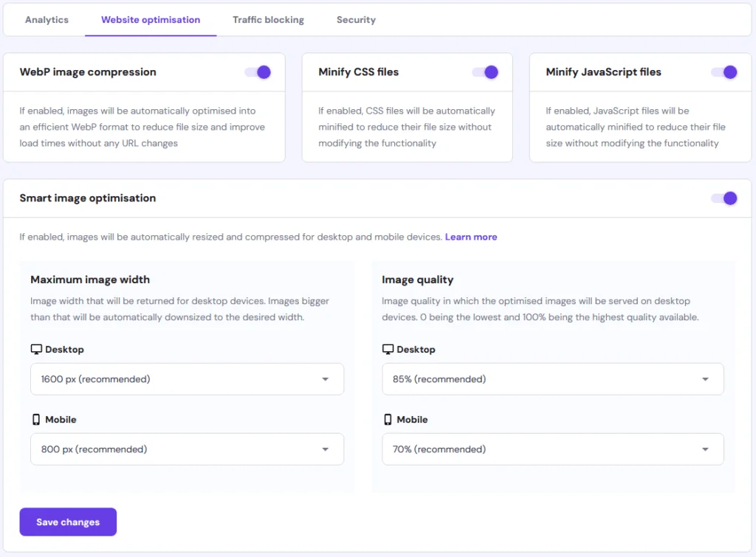Click the Save changes button
Screen dimensions: 756x557
68,522
